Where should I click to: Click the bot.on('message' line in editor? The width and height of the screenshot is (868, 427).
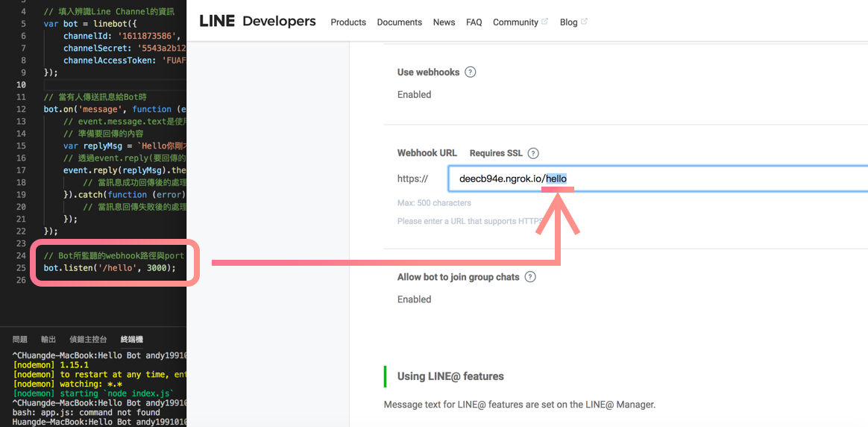[115, 109]
